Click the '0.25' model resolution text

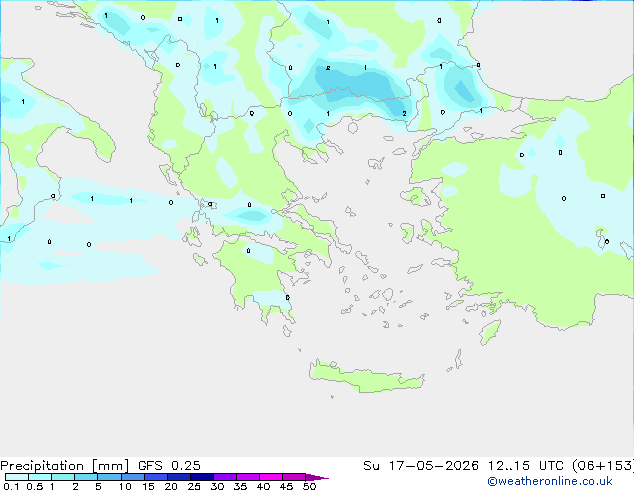[186, 466]
